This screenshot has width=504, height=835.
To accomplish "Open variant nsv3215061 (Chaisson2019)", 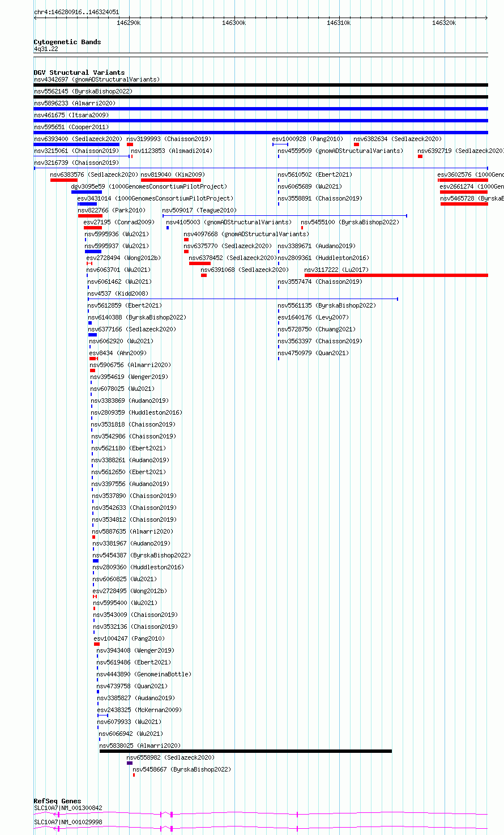I will 76,151.
